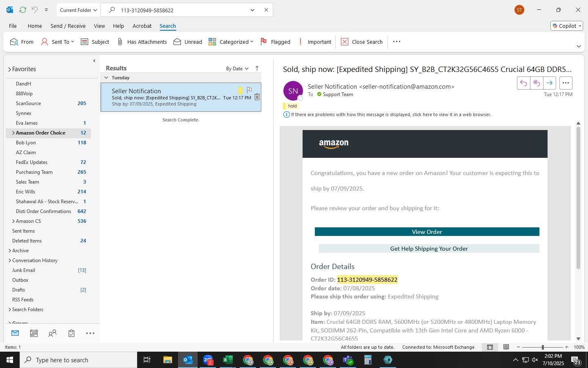Open more message actions ellipsis
This screenshot has height=368, width=588.
click(x=566, y=83)
